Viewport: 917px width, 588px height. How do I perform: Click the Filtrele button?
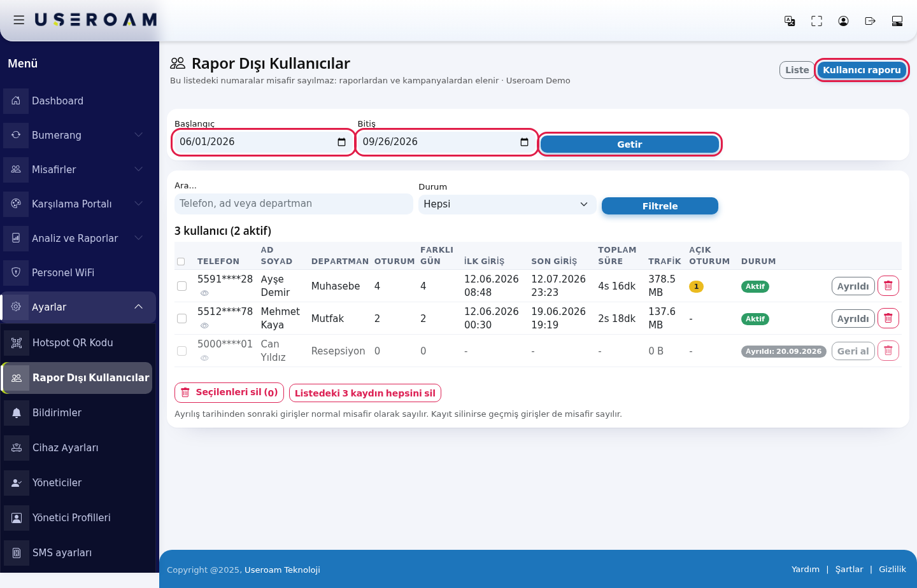tap(660, 206)
